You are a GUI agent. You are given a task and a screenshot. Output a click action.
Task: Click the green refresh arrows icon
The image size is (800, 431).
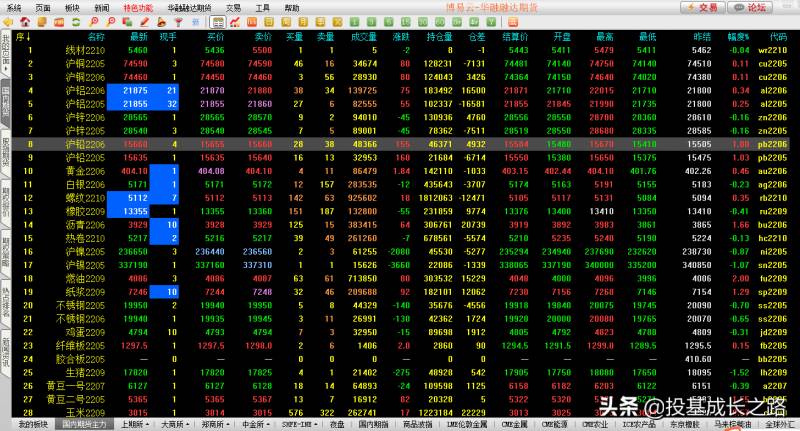(77, 22)
